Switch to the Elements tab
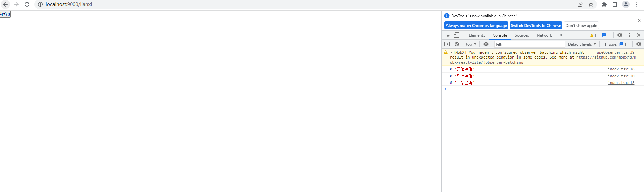Viewport: 644px width, 192px height. click(x=477, y=35)
